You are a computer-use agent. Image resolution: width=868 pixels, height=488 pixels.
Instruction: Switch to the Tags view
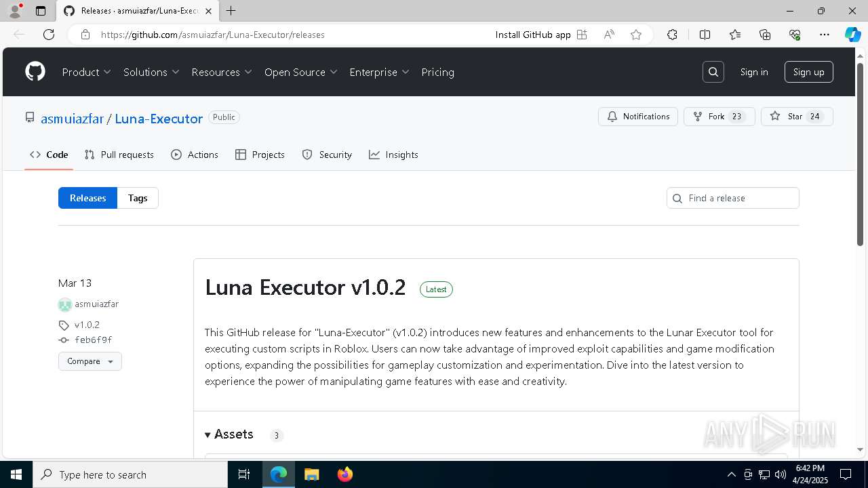(x=138, y=198)
